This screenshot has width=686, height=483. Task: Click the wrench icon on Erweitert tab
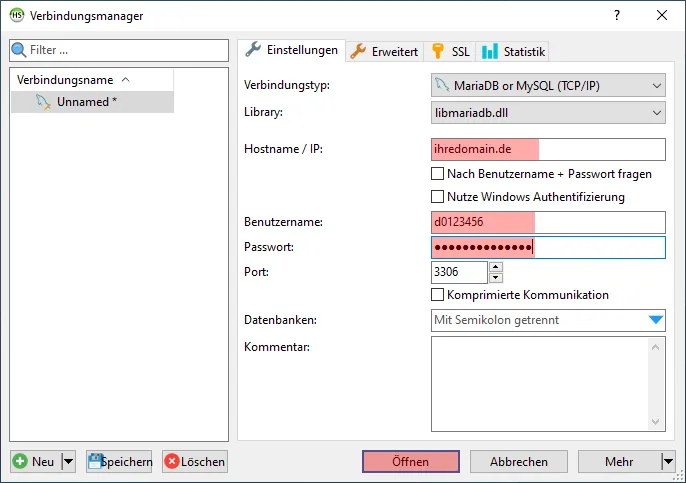click(358, 51)
